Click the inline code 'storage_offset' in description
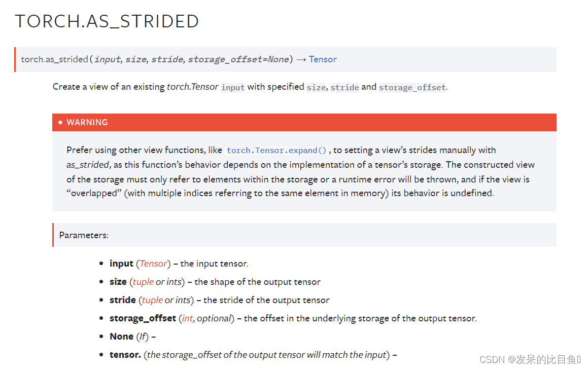Image resolution: width=588 pixels, height=369 pixels. (412, 87)
